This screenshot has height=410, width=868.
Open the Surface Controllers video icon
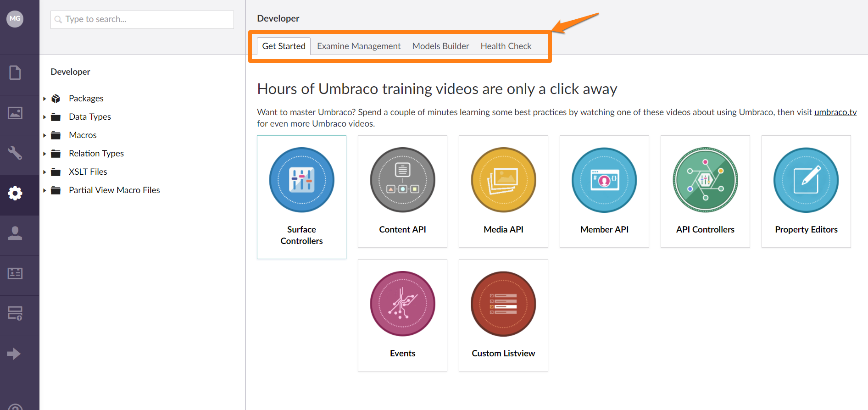[301, 180]
